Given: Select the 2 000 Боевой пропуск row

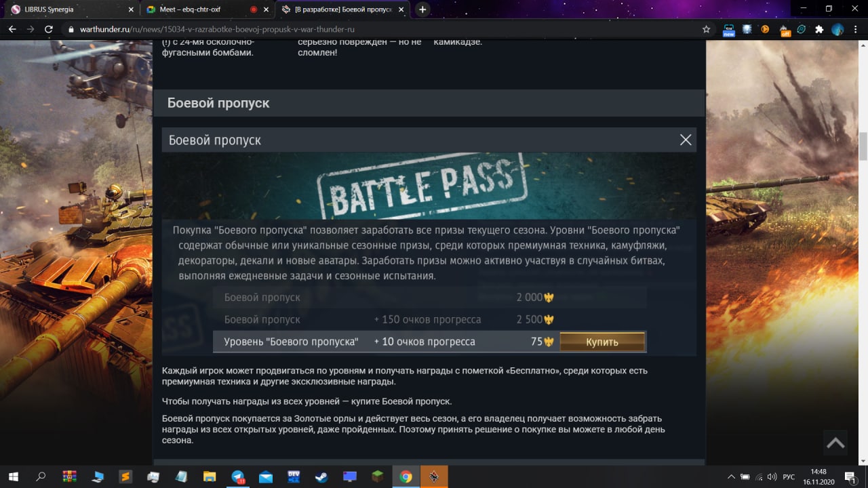Looking at the screenshot, I should [x=429, y=298].
